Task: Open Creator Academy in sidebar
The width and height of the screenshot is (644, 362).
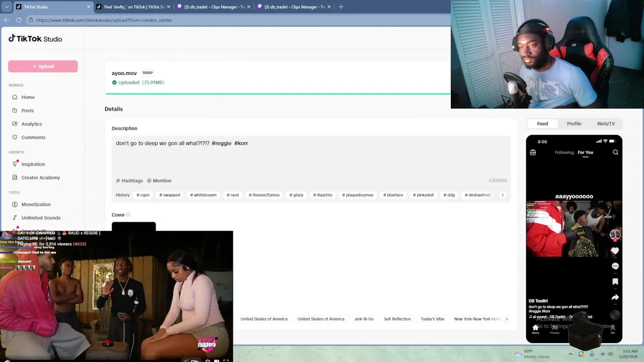Action: [x=40, y=177]
